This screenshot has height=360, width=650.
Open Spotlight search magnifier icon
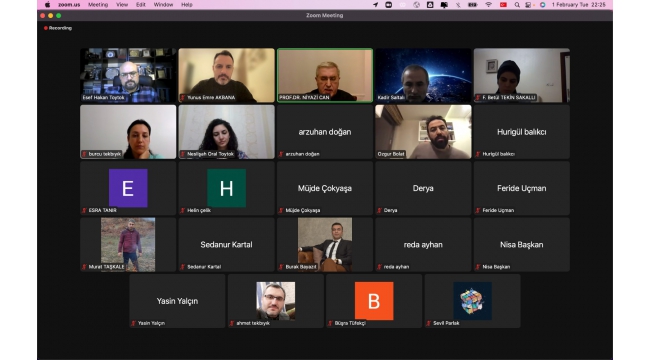(517, 5)
